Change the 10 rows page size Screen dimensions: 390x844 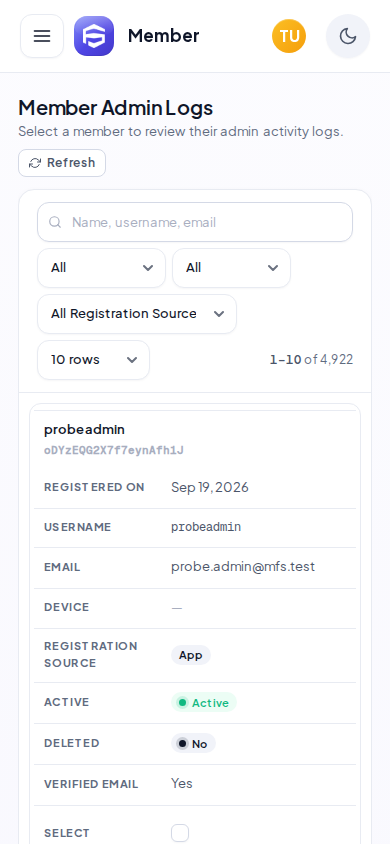[x=94, y=360]
